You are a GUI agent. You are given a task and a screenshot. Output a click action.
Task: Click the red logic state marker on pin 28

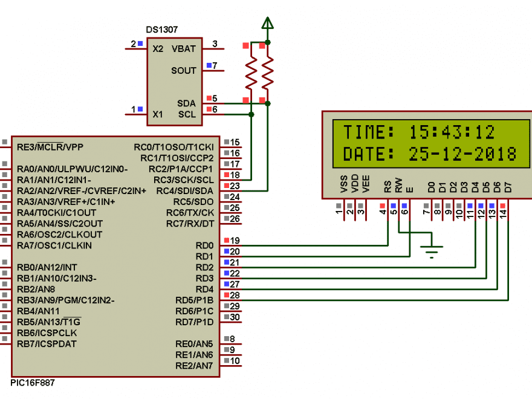tap(227, 295)
